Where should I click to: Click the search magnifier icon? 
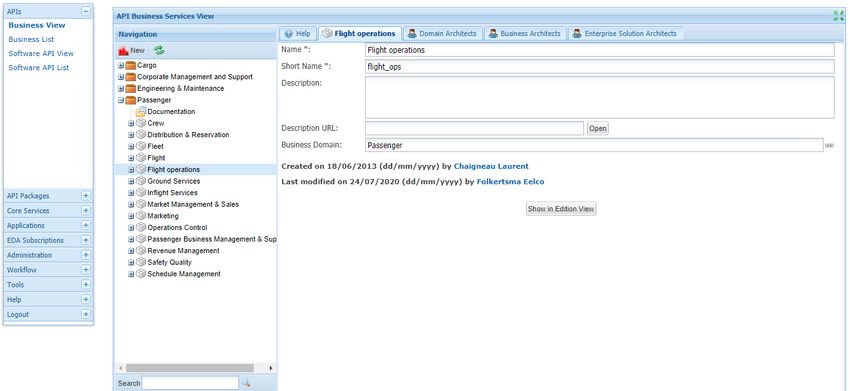tap(246, 383)
